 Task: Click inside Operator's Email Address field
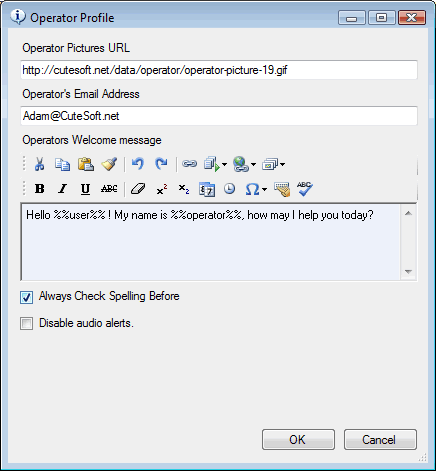(219, 116)
